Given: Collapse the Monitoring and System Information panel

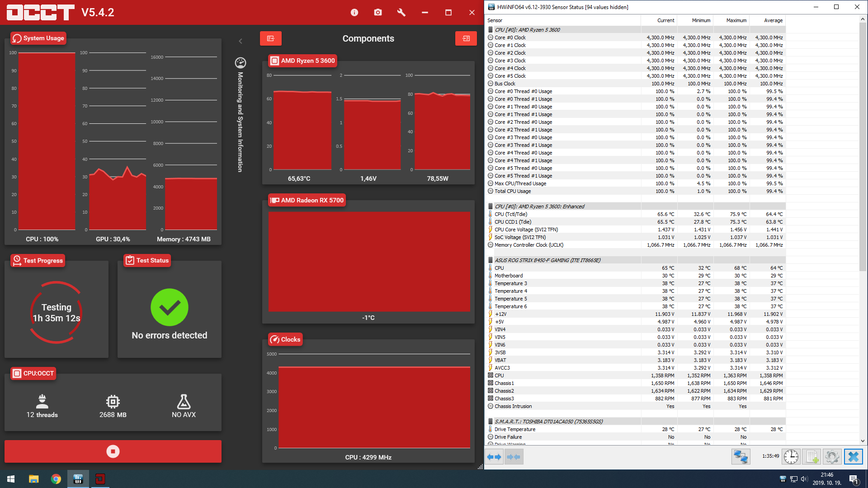Looking at the screenshot, I should pyautogui.click(x=241, y=41).
